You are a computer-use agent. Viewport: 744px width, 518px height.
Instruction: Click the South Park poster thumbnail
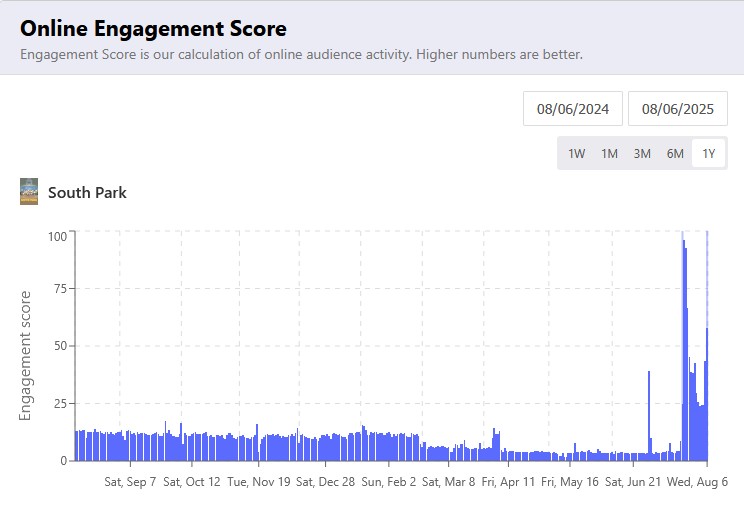29,192
